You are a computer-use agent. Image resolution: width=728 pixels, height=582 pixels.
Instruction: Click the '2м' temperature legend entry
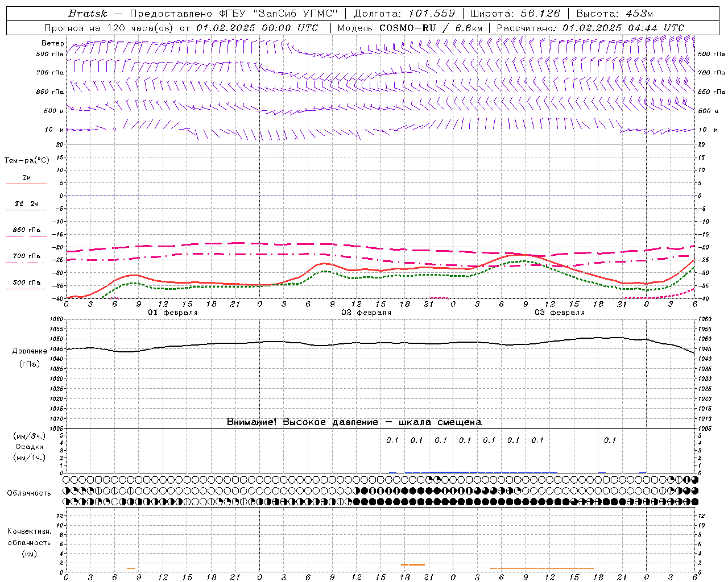pos(27,177)
